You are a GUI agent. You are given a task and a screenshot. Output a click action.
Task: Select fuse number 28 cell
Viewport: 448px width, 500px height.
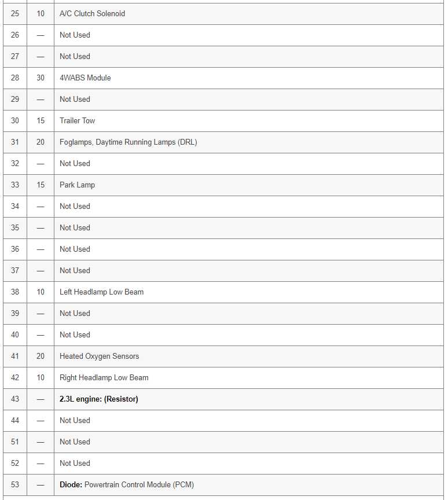15,78
